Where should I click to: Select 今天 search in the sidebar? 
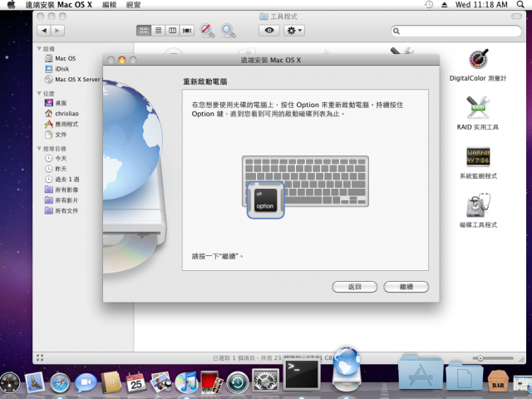(x=56, y=158)
